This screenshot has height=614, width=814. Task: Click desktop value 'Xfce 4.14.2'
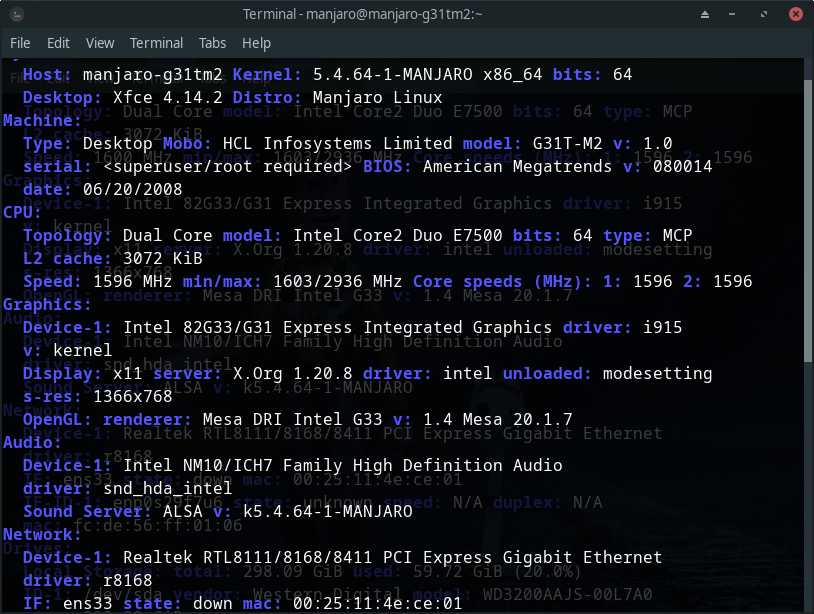(x=168, y=98)
